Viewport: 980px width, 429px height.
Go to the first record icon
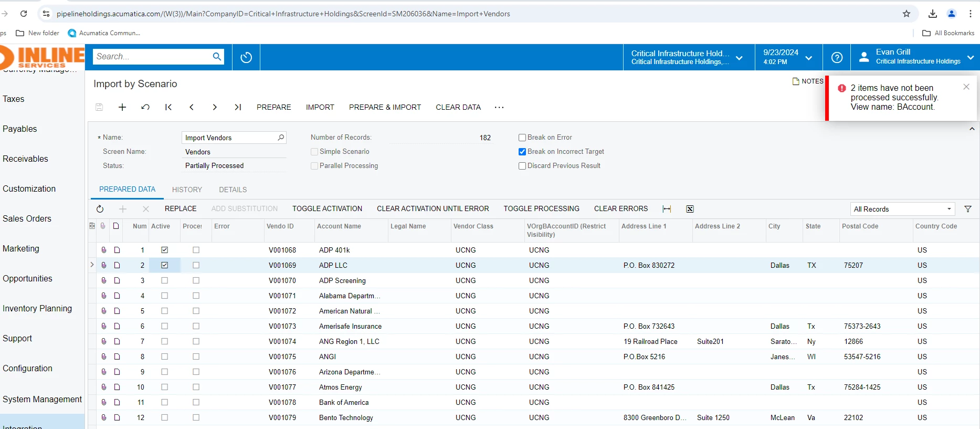click(x=168, y=107)
